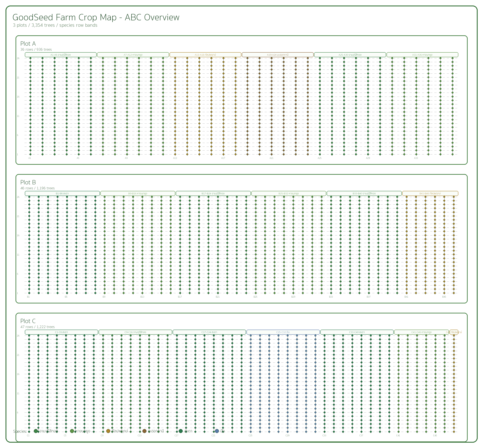Click the A9 row axis label
This screenshot has width=483, height=448.
tap(126, 158)
